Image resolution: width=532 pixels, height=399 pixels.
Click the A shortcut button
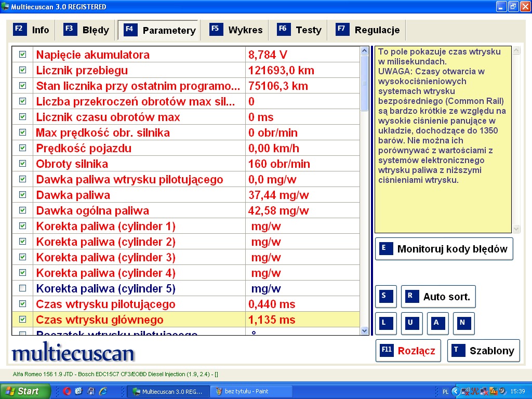coord(437,323)
